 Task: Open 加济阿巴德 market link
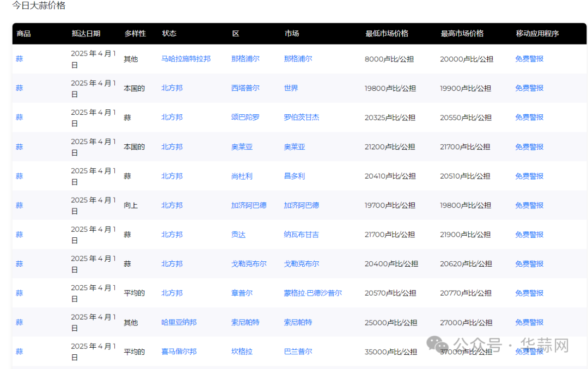pos(302,205)
